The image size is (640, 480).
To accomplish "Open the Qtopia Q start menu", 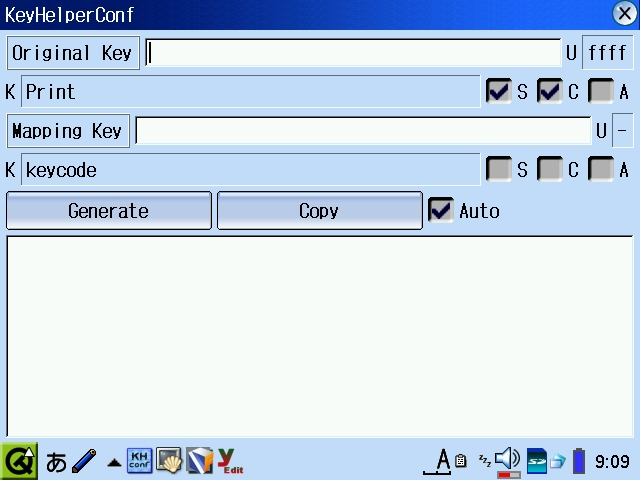I will click(x=19, y=461).
